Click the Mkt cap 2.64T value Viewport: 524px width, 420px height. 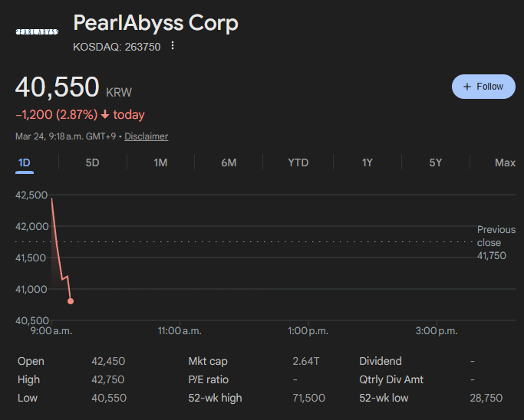[x=306, y=361]
